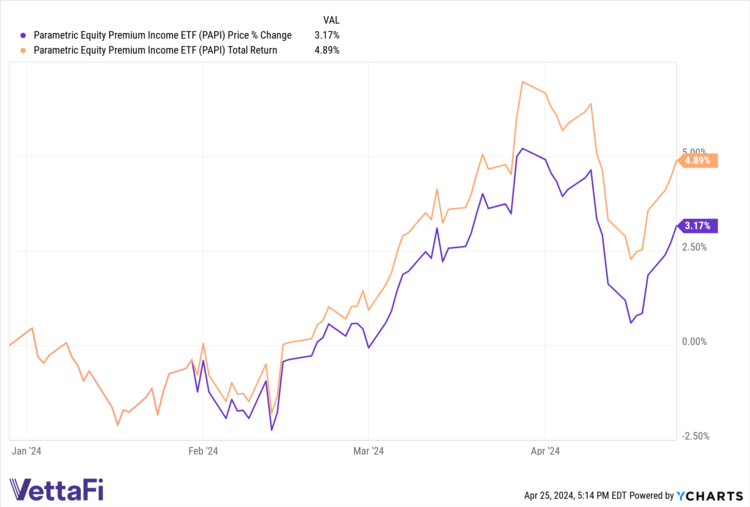Click the 0.00% y-axis label
Image resolution: width=750 pixels, height=507 pixels.
695,341
